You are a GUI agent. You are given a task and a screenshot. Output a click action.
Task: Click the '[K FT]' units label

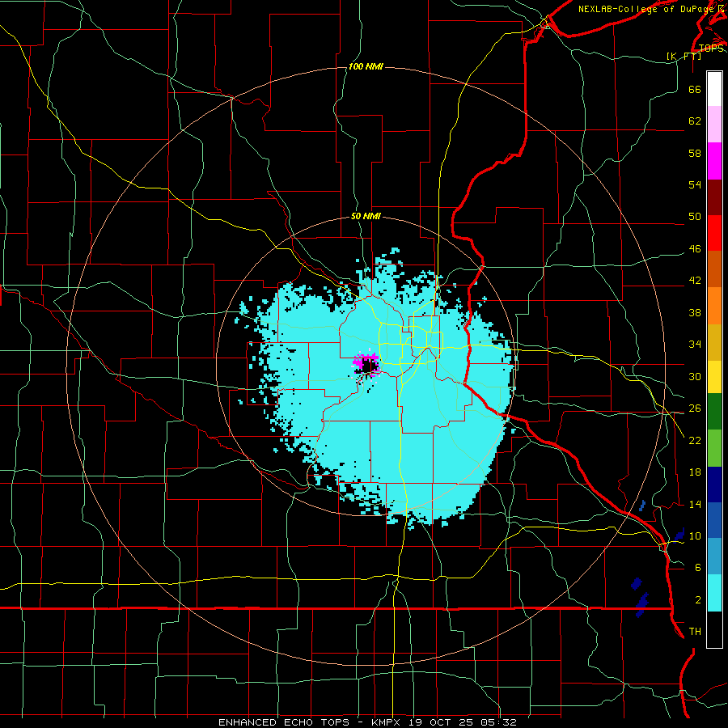pyautogui.click(x=684, y=56)
